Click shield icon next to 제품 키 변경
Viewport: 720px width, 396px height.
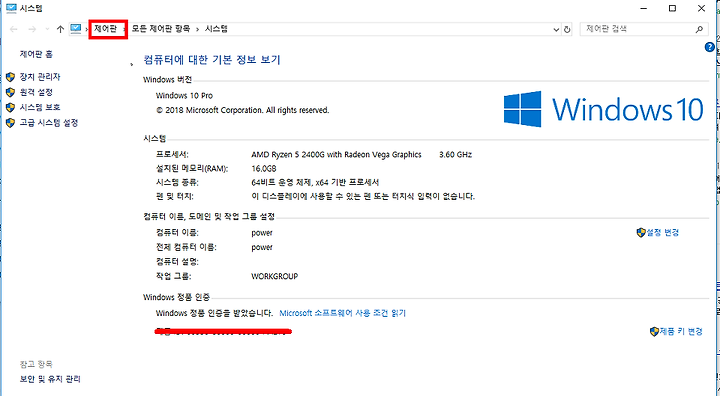(654, 331)
